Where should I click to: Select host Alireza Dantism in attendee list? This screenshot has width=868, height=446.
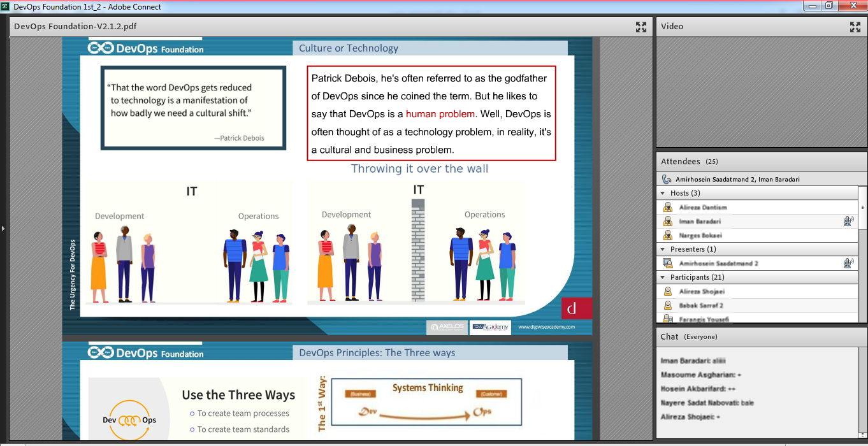(758, 207)
